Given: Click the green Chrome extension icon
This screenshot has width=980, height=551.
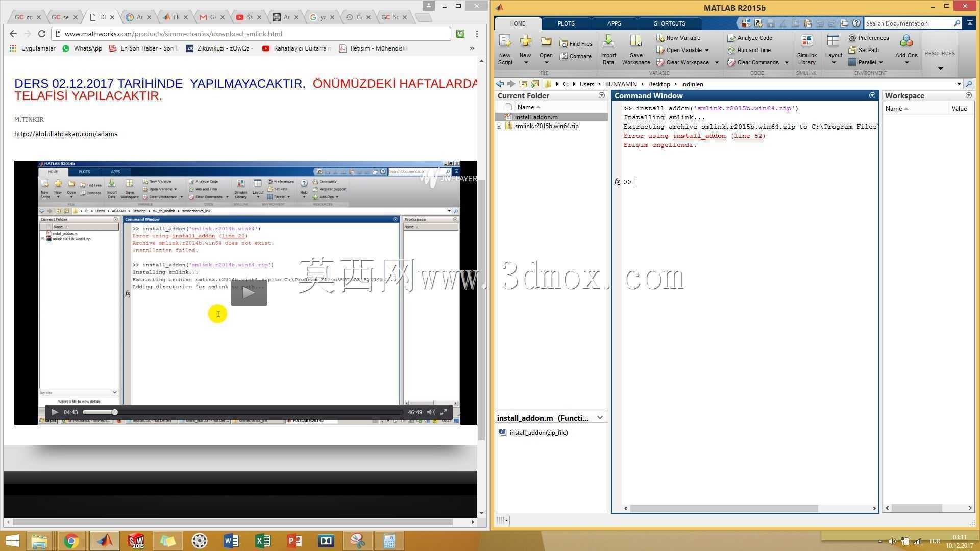Looking at the screenshot, I should coord(460,34).
